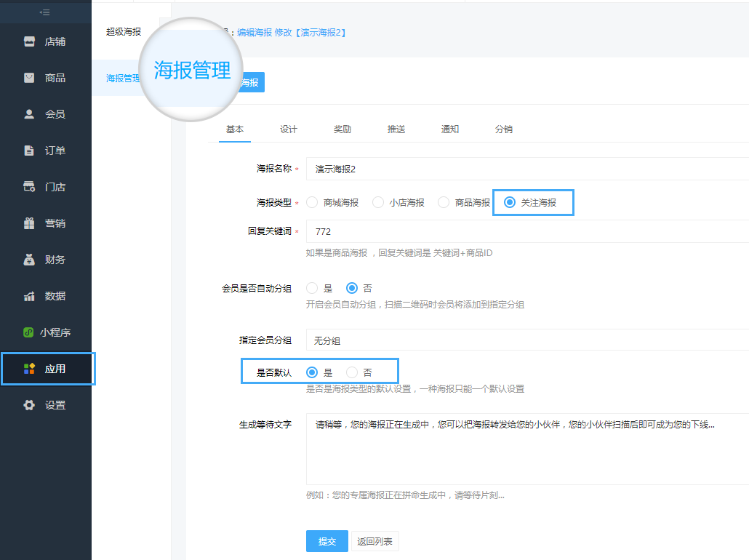Click the blue 提交 button
This screenshot has height=560, width=749.
pyautogui.click(x=327, y=541)
